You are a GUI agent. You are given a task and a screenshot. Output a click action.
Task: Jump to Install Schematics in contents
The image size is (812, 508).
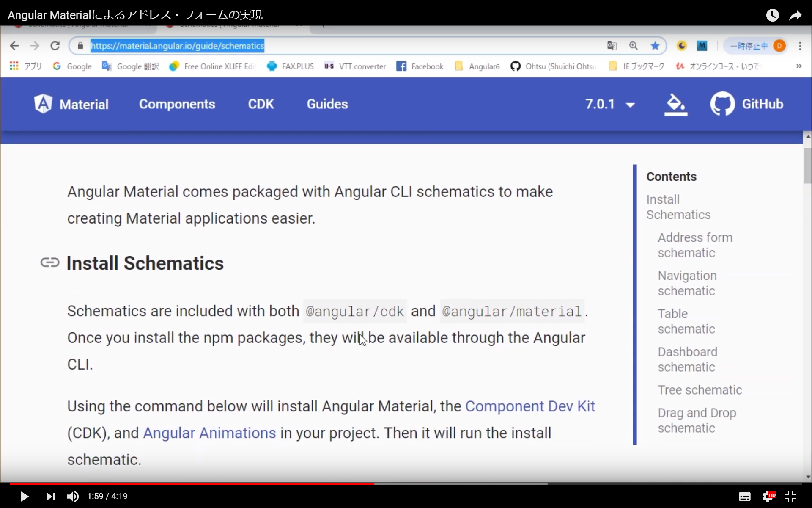click(678, 207)
